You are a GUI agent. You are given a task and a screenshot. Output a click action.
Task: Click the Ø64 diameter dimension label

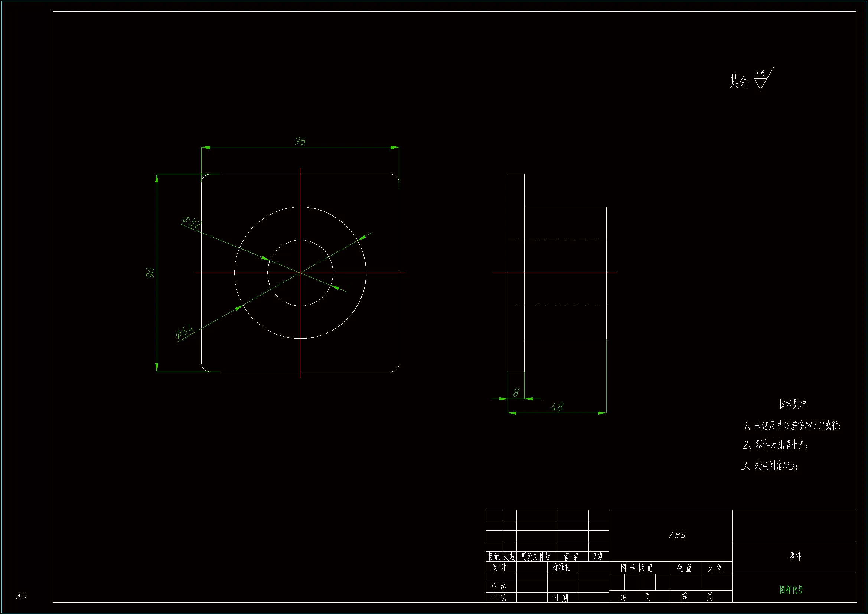pos(185,331)
